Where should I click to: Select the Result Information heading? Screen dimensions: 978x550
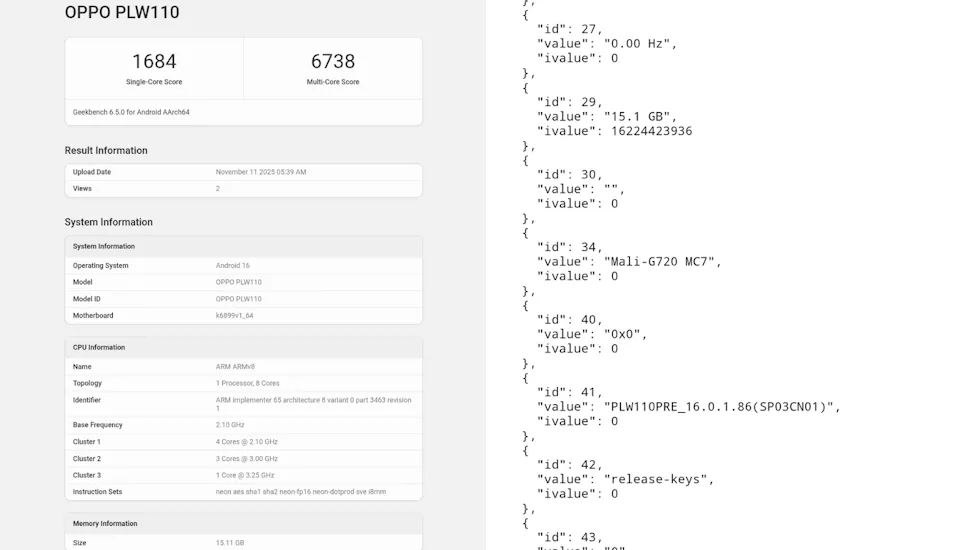coord(106,151)
